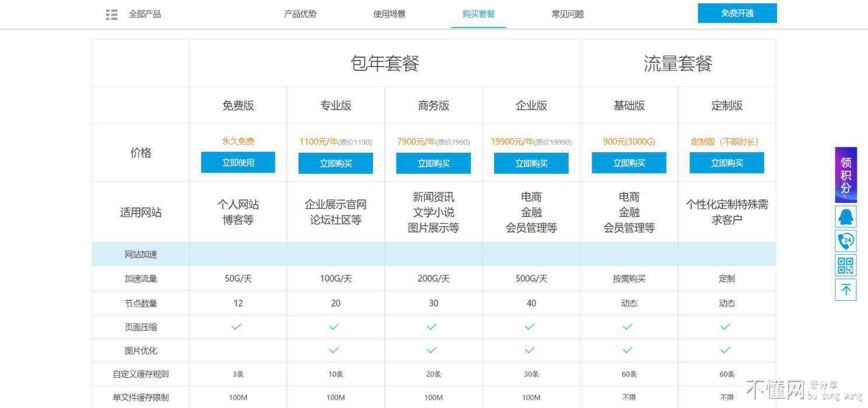Click 页面压缩 checkmark under 定制版

point(725,327)
